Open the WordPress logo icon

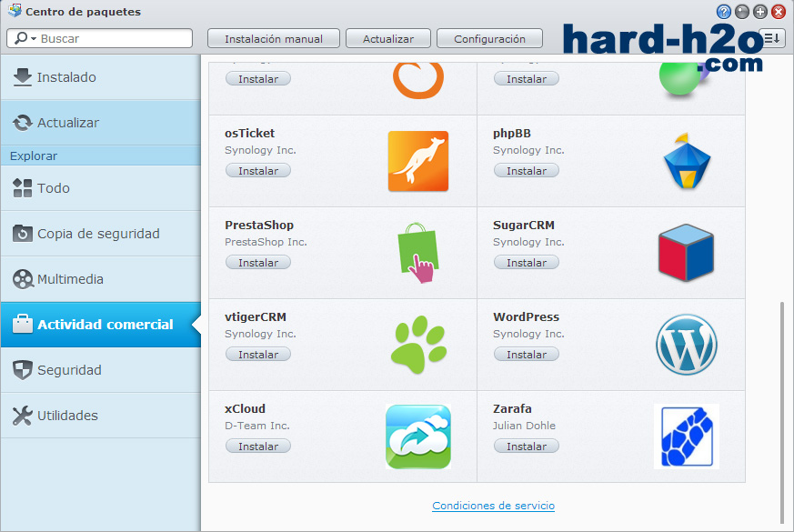pyautogui.click(x=687, y=345)
